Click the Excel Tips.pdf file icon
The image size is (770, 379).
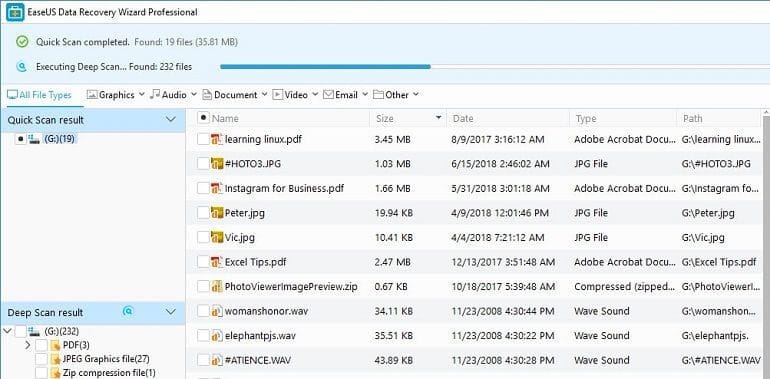click(217, 262)
